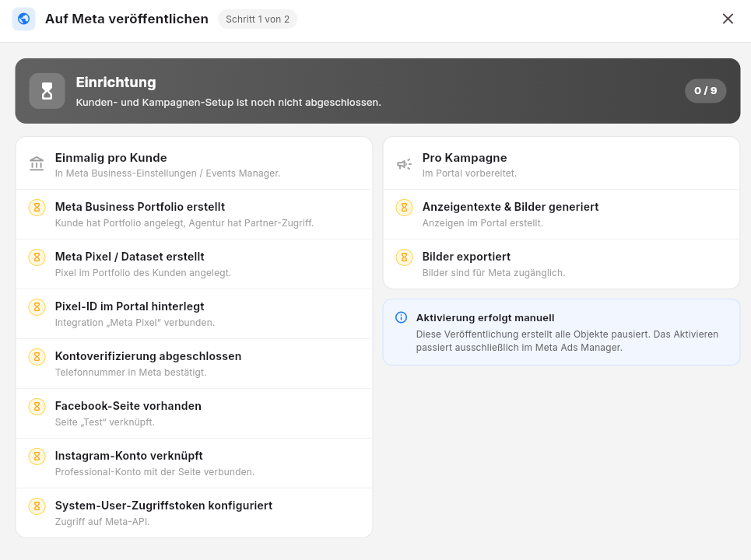
Task: Select the Instagram-Konto verknüpft title
Action: point(129,456)
